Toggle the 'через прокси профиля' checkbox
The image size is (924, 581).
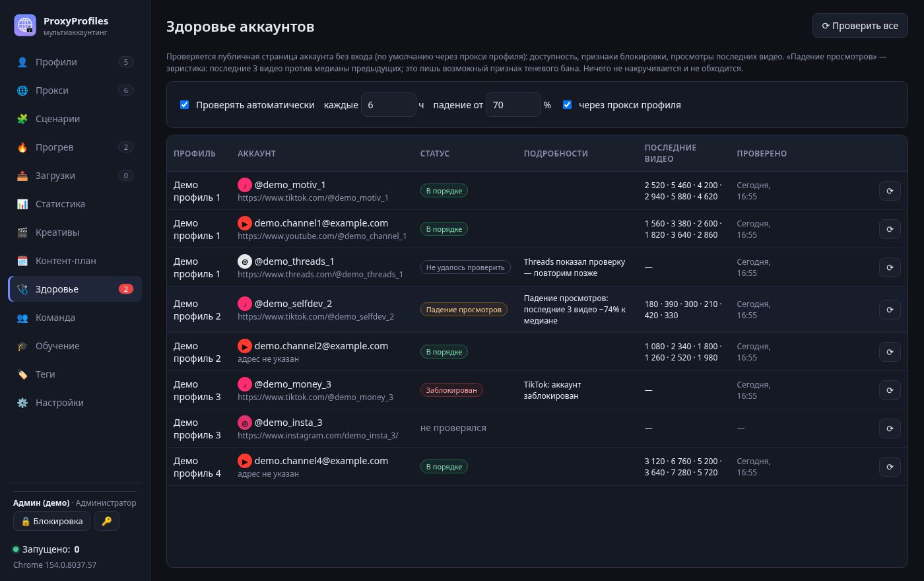pyautogui.click(x=567, y=104)
